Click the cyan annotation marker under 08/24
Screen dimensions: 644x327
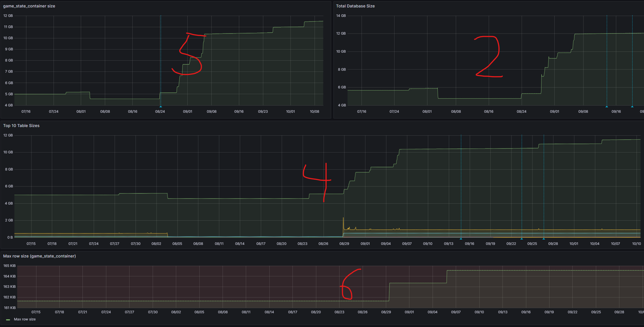click(160, 106)
